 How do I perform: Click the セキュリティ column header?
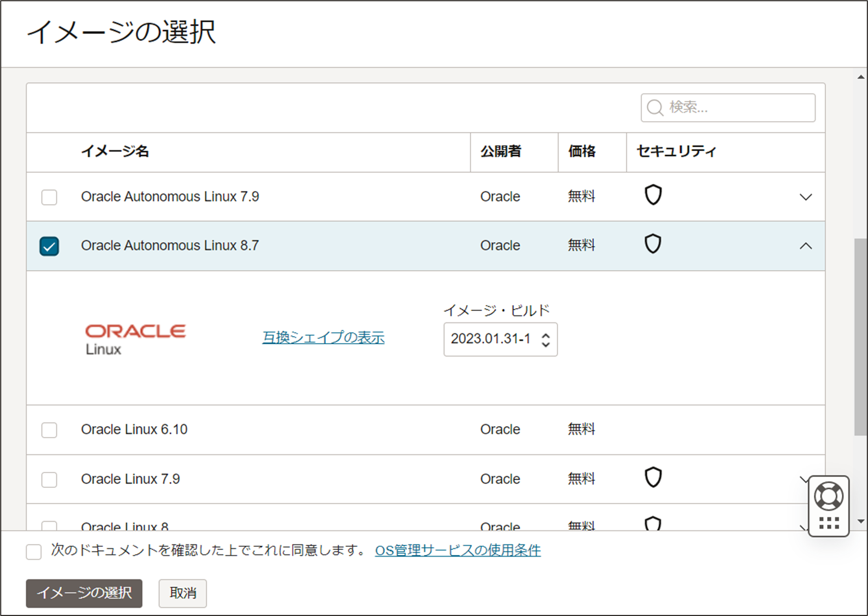point(676,151)
